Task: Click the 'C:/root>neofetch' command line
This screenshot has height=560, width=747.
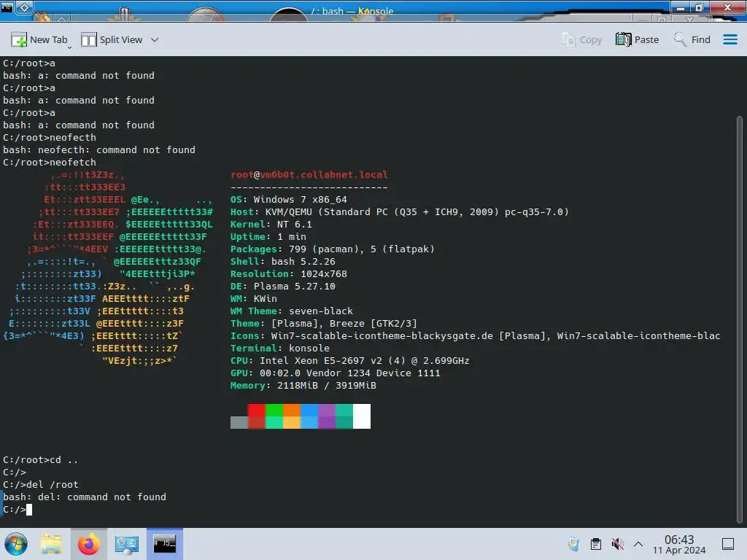Action: pyautogui.click(x=50, y=163)
